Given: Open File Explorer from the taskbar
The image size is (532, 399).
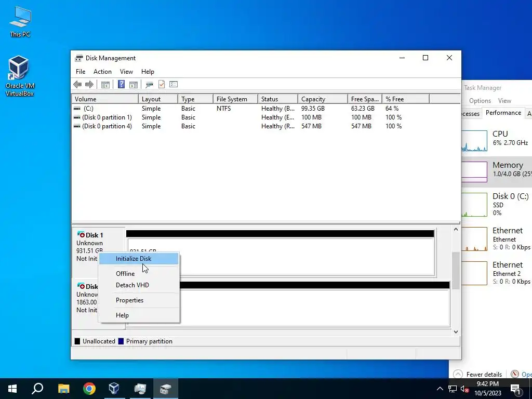Looking at the screenshot, I should coord(63,389).
